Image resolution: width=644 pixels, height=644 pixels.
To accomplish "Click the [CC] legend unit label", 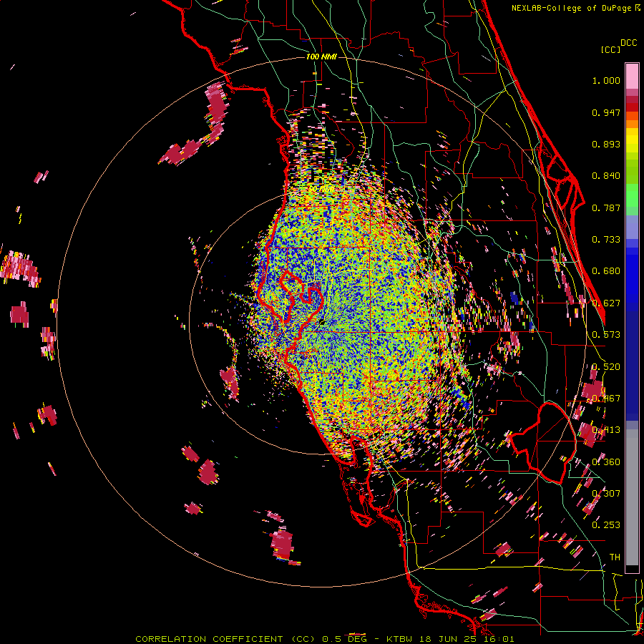I will (x=610, y=49).
